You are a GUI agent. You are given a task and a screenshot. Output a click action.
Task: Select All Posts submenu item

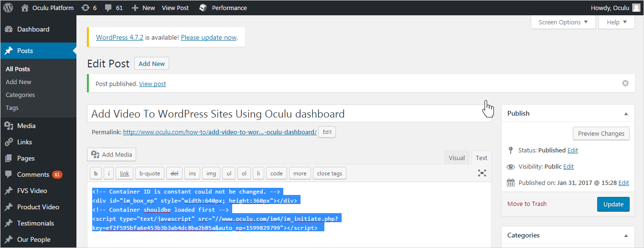(x=18, y=69)
